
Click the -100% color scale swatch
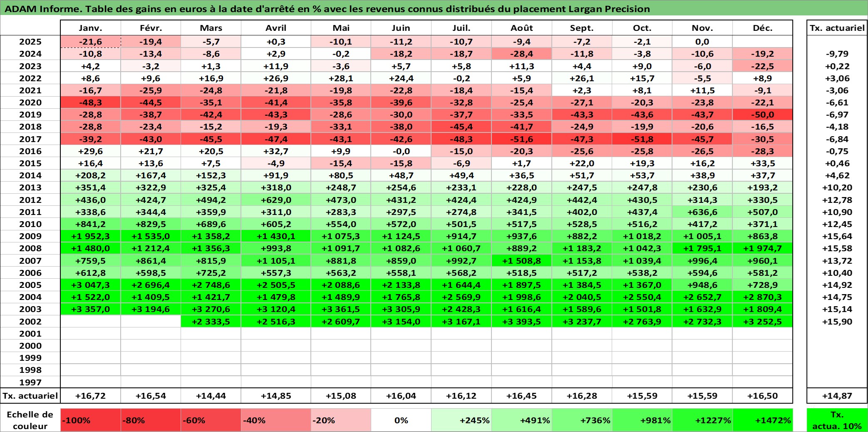[x=90, y=420]
